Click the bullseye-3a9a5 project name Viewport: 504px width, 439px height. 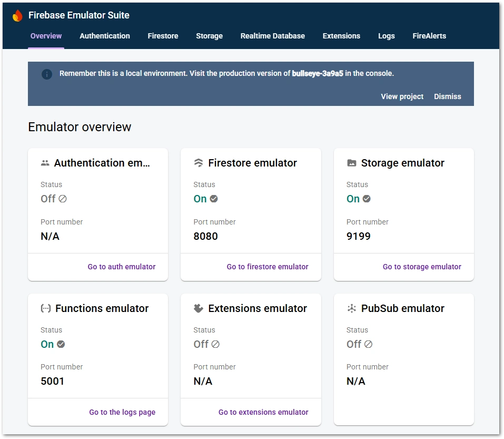point(317,74)
